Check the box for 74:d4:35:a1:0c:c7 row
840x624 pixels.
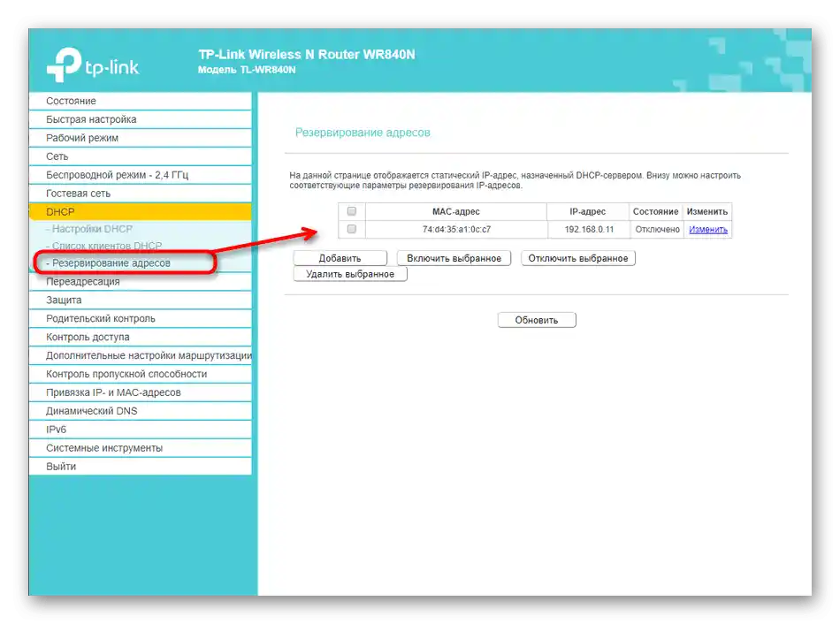pos(351,229)
